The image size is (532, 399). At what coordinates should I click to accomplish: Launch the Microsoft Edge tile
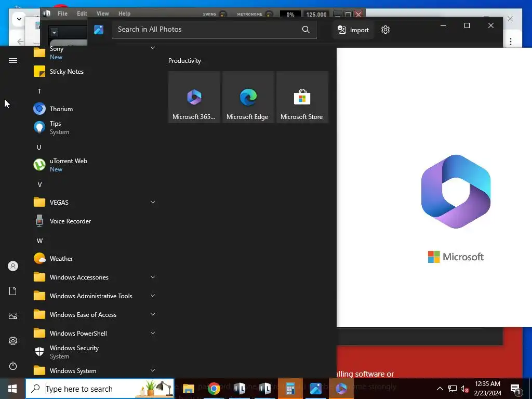248,97
